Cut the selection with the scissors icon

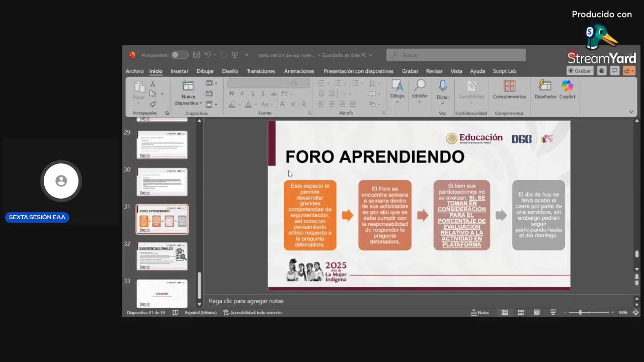point(152,84)
